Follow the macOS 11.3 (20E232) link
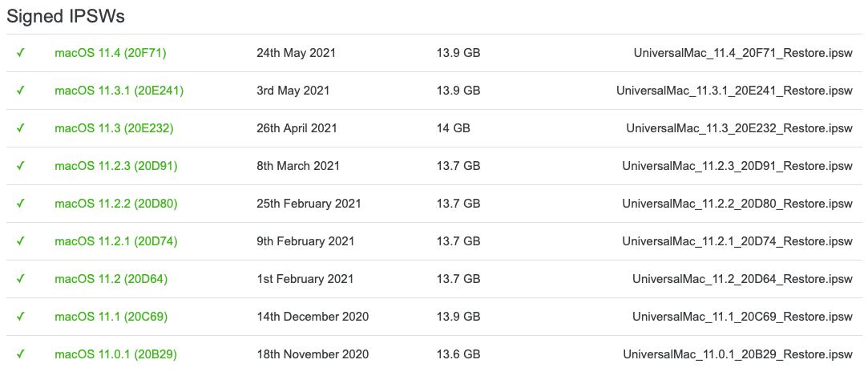 [x=114, y=128]
